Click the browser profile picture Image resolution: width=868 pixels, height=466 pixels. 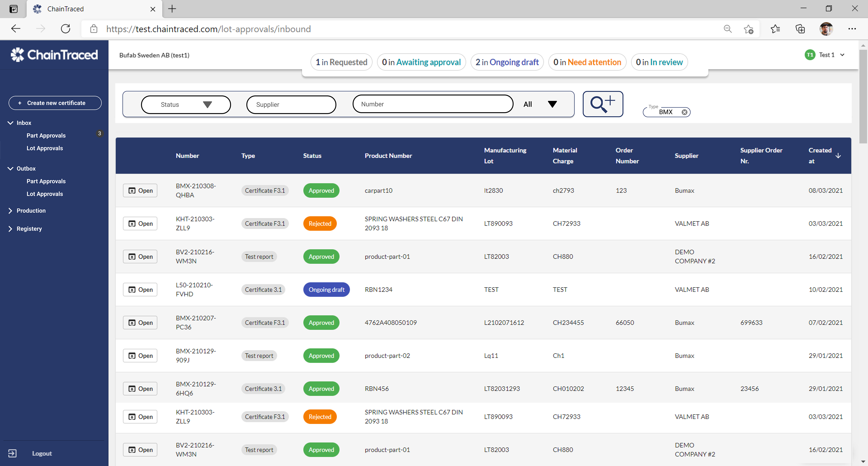[x=826, y=29]
